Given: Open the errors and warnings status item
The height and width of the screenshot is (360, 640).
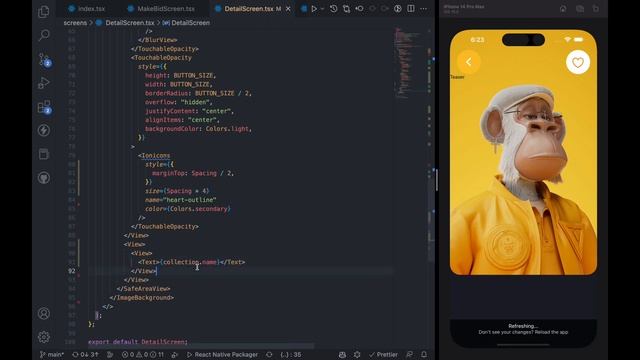Looking at the screenshot, I should click(143, 355).
